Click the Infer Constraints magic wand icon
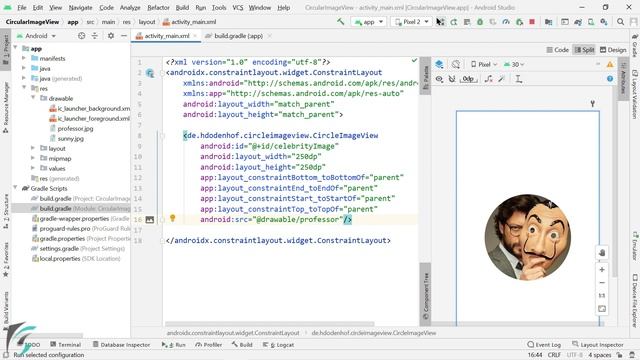Viewport: 640px width, 360px height. click(502, 79)
